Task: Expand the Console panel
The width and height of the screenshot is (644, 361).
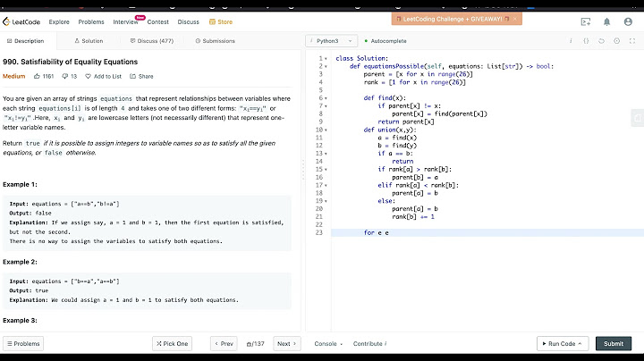Action: click(x=328, y=344)
